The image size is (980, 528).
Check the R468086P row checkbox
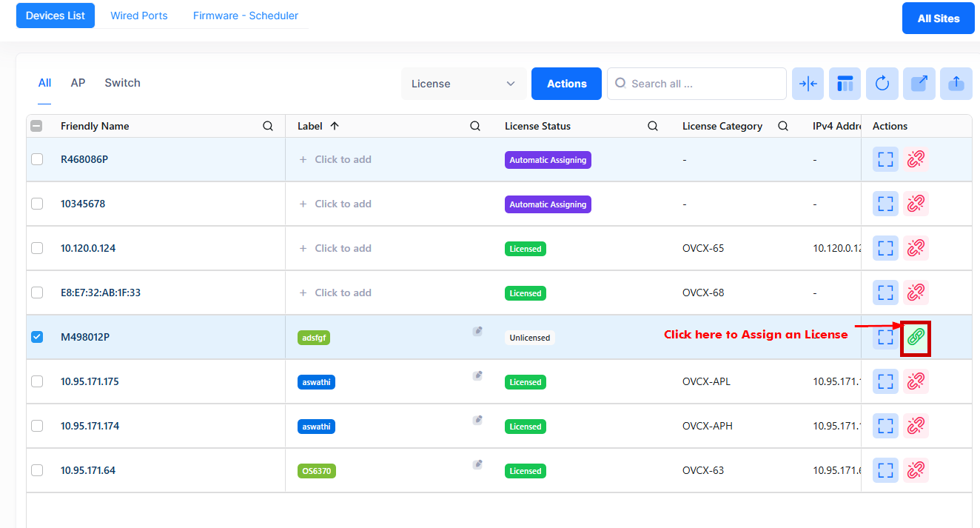pos(37,159)
